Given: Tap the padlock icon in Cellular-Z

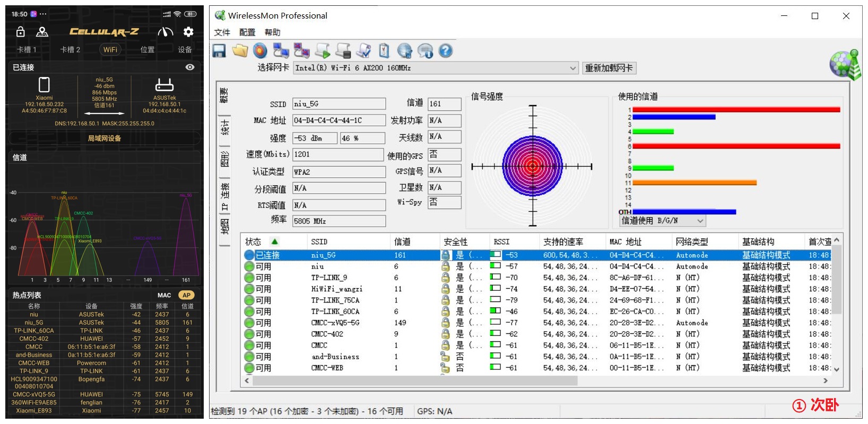Looking at the screenshot, I should [20, 32].
